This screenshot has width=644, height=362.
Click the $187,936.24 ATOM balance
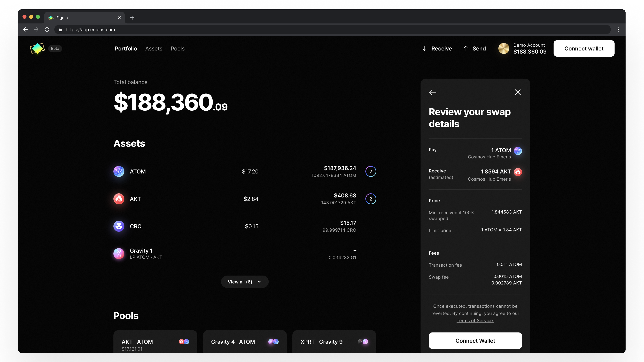[x=340, y=168]
